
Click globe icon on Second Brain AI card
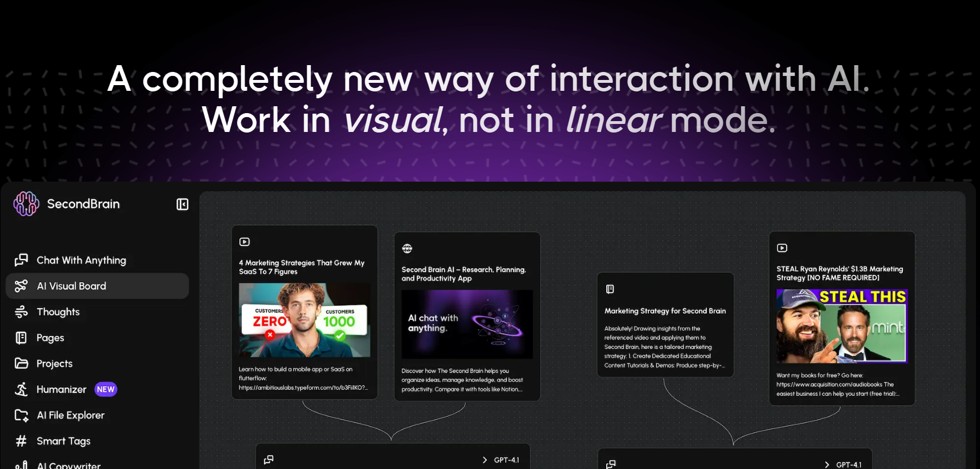407,248
